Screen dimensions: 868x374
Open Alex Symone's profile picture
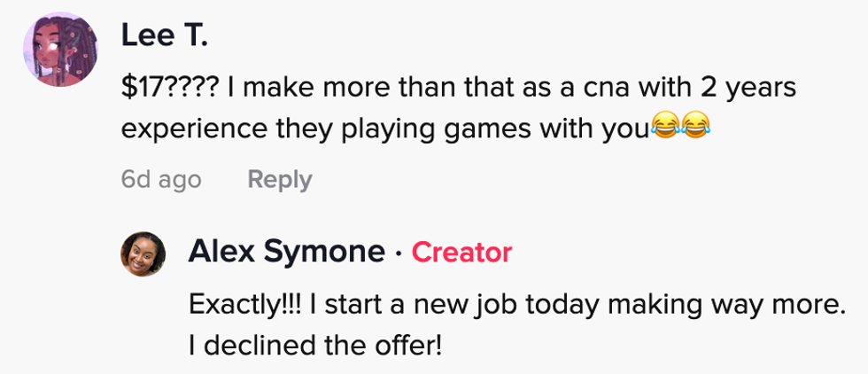click(143, 253)
